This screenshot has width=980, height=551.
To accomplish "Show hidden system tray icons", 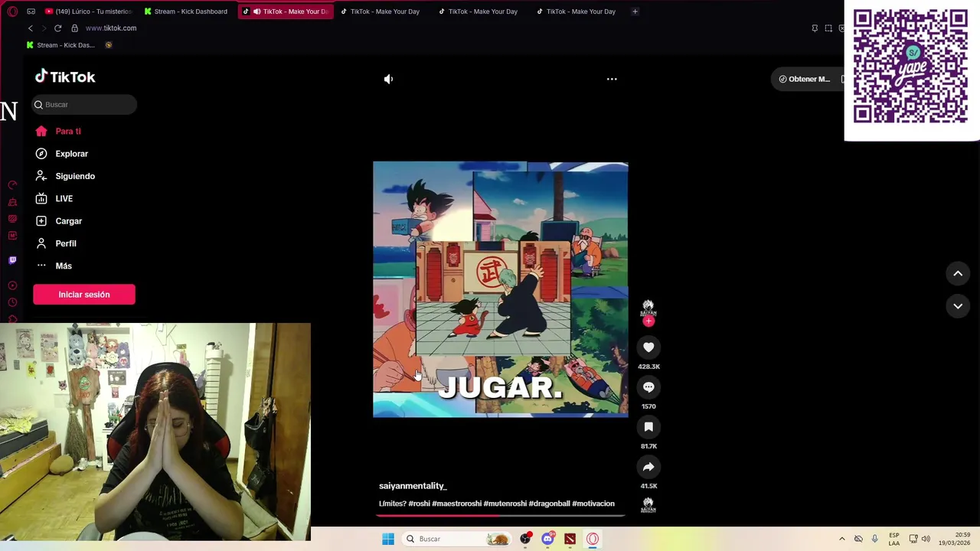I will coord(842,539).
